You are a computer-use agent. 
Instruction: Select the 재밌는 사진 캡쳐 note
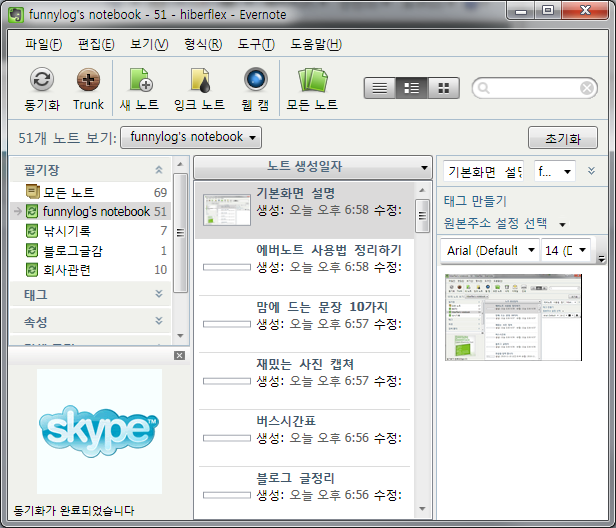(304, 381)
